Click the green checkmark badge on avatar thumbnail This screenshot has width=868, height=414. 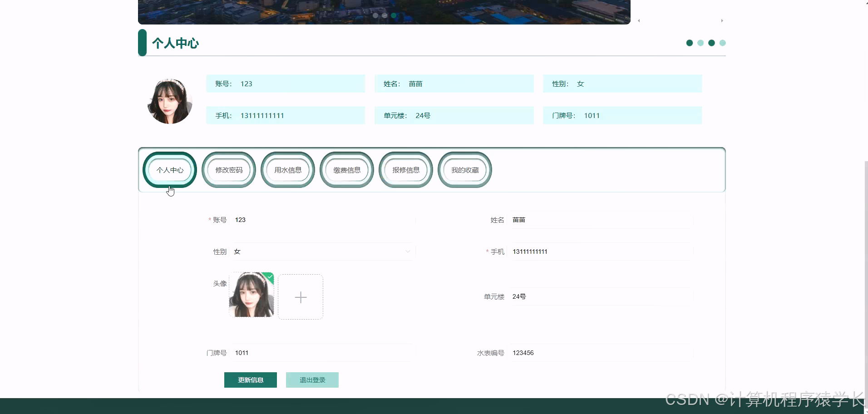coord(269,277)
